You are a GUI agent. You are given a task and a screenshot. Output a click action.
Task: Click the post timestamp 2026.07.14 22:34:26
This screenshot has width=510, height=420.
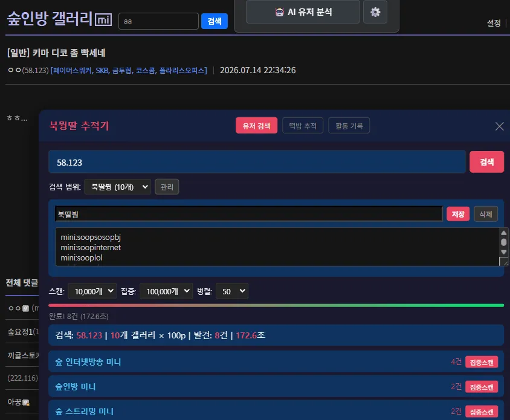257,70
